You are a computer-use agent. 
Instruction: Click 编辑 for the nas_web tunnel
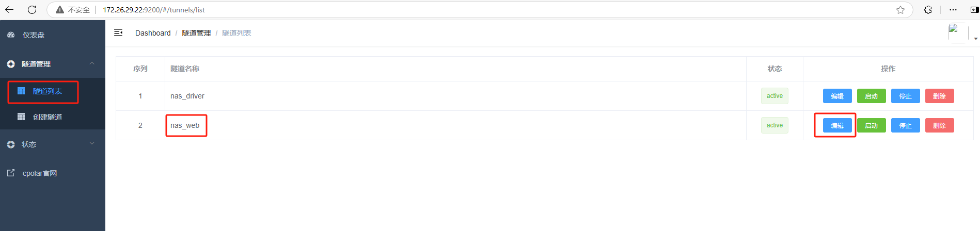coord(837,125)
